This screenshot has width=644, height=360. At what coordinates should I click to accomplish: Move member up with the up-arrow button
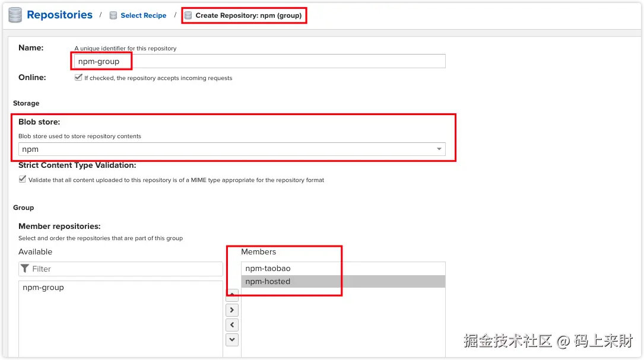(x=232, y=295)
